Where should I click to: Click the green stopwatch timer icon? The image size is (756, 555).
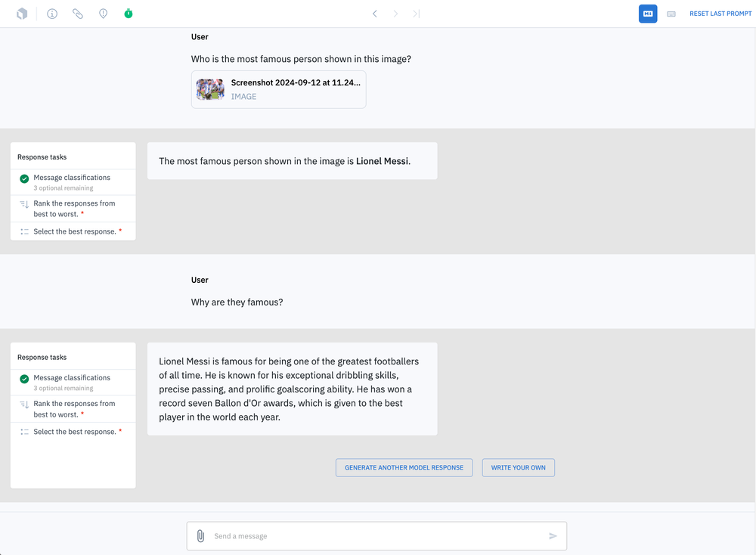129,13
